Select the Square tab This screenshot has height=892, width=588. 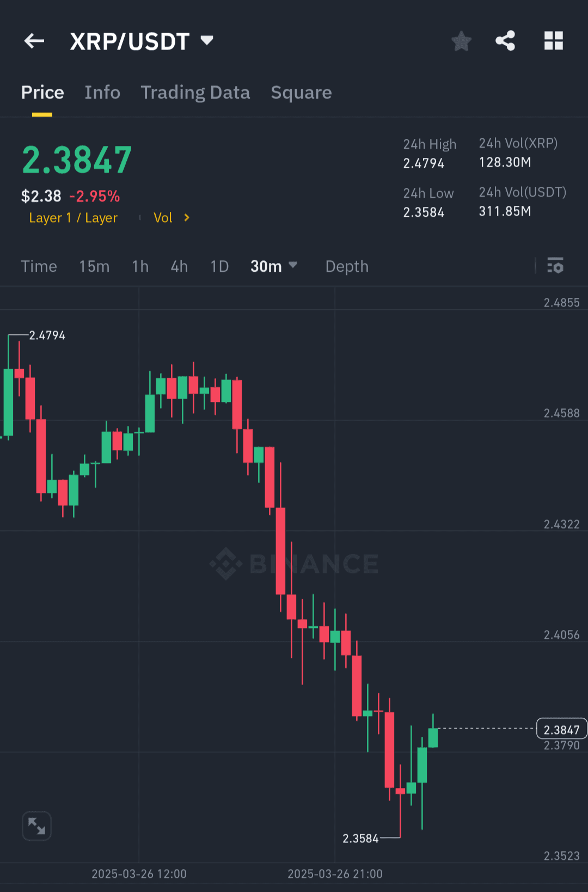click(x=301, y=93)
